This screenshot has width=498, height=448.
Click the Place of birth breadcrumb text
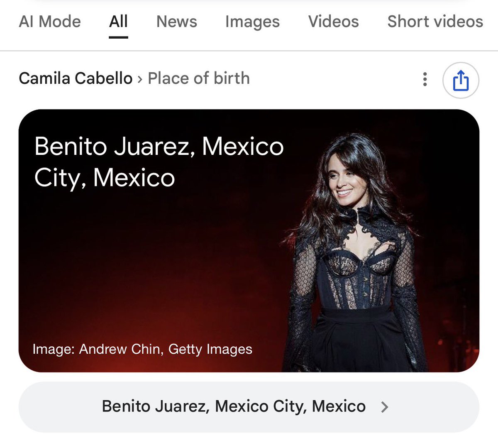[x=199, y=78]
